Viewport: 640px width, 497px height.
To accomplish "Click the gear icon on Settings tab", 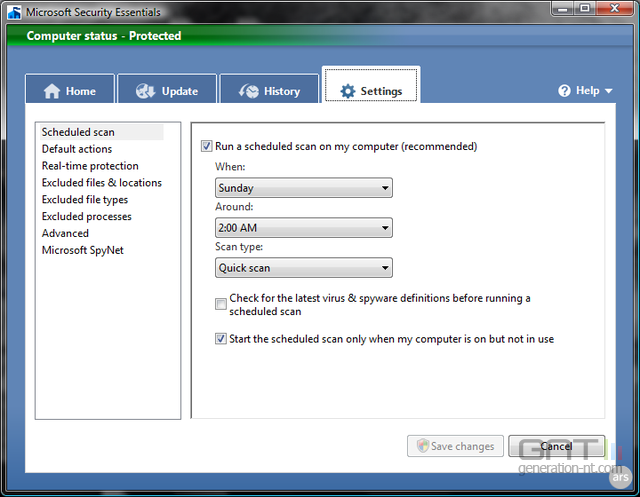I will (348, 91).
